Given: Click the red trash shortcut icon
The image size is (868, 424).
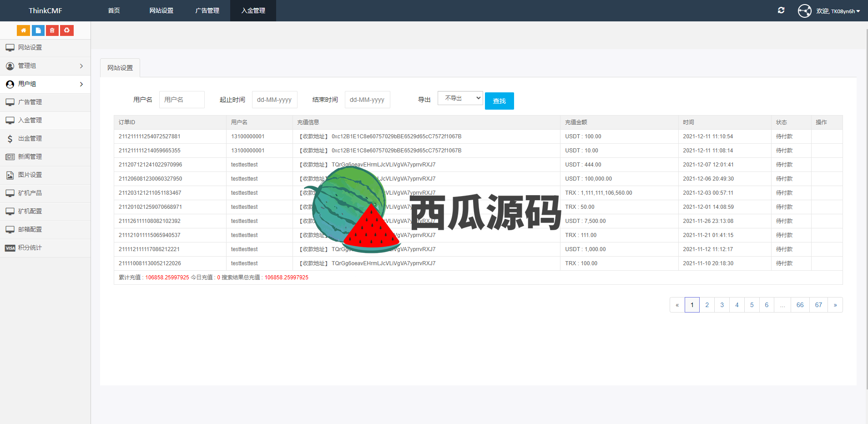Looking at the screenshot, I should click(x=52, y=30).
